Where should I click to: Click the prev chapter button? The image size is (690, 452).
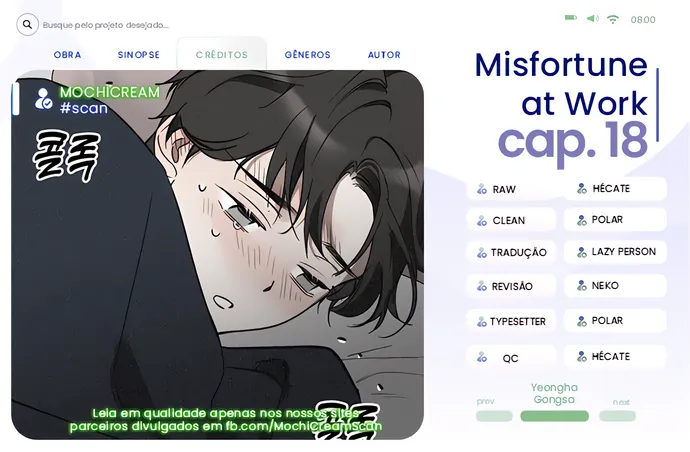(x=494, y=416)
